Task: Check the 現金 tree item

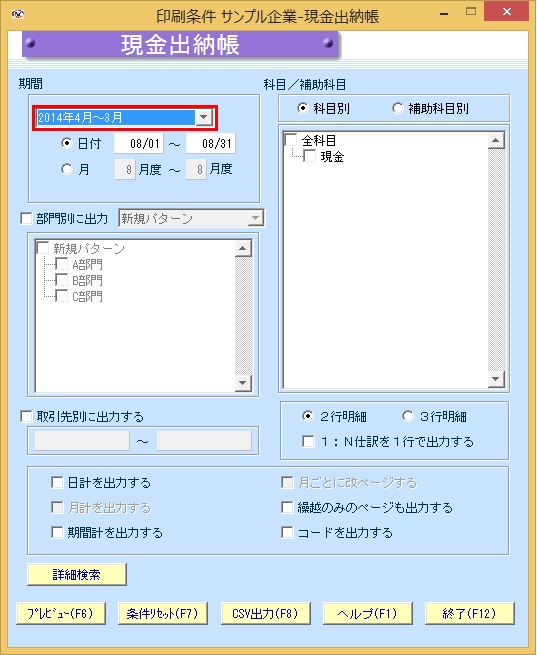Action: pyautogui.click(x=309, y=156)
